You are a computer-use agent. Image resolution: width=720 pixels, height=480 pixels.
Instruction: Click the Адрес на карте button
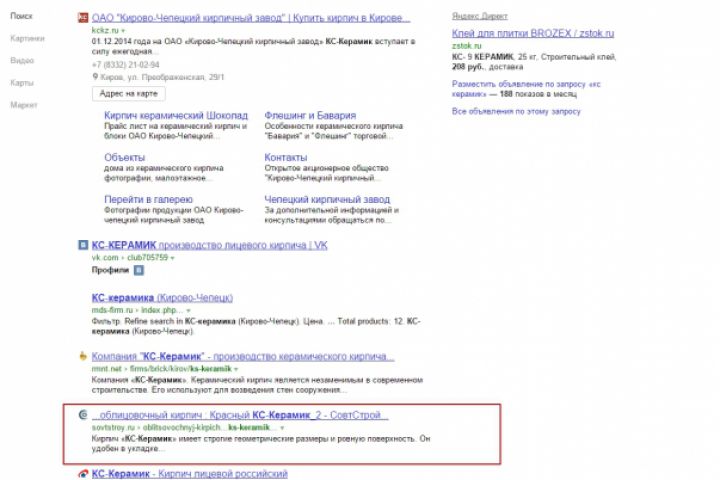129,94
